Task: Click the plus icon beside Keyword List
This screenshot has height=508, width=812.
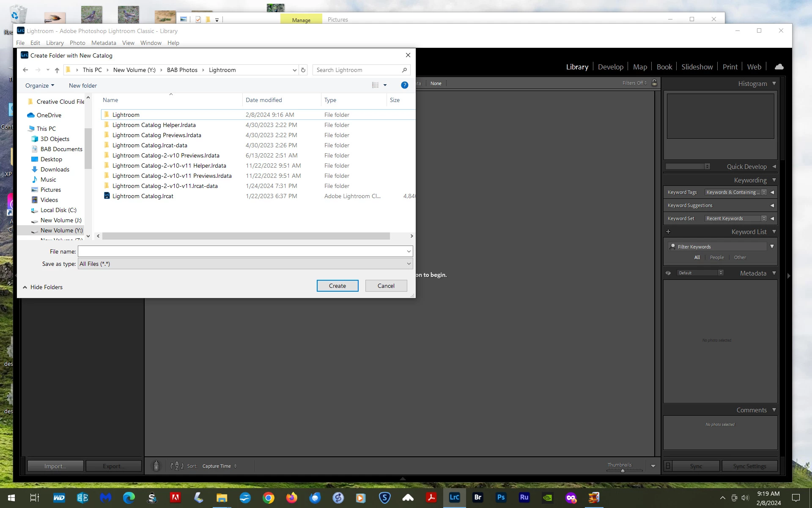Action: 668,232
